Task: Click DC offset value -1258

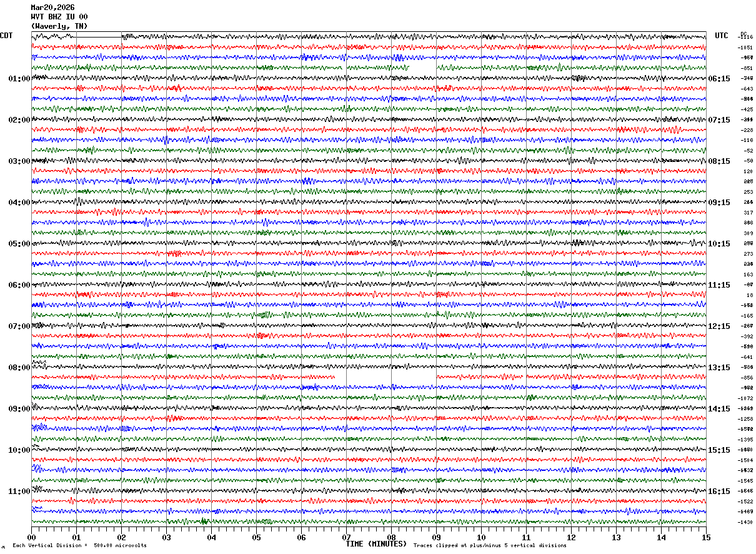Action: coord(745,419)
